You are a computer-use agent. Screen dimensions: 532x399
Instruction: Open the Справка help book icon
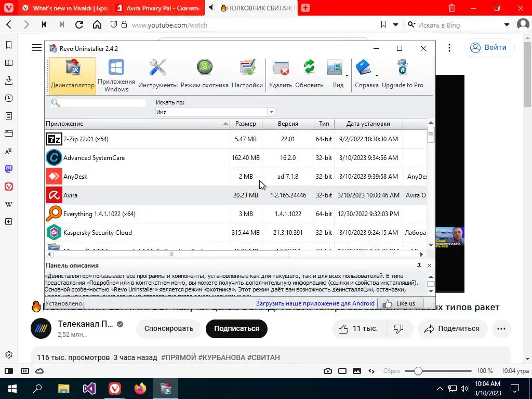(x=363, y=67)
